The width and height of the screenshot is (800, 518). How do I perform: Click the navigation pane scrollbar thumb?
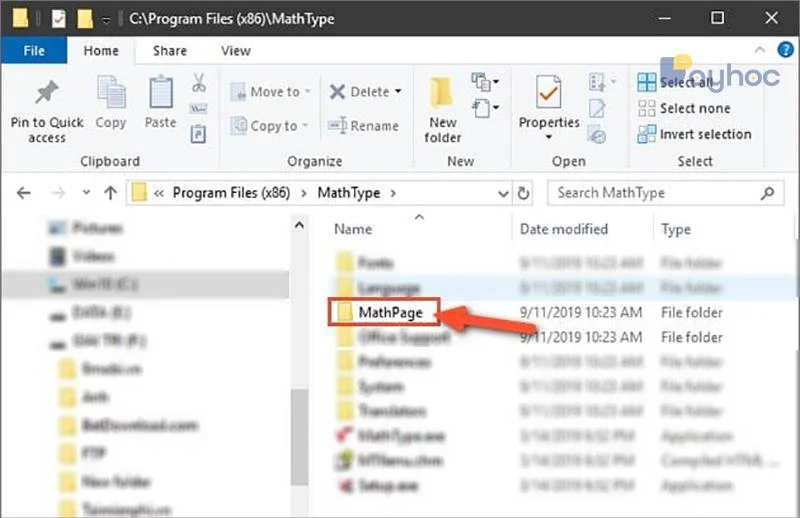click(x=299, y=436)
